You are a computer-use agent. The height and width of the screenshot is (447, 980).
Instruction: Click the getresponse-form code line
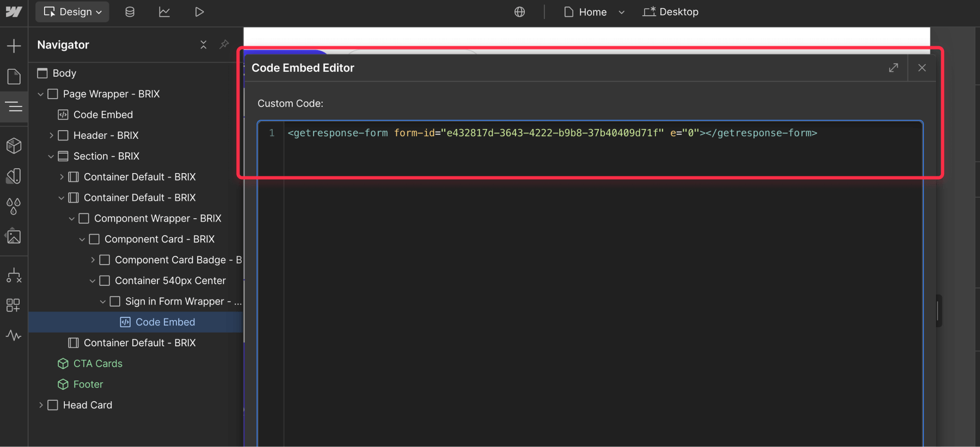[552, 133]
